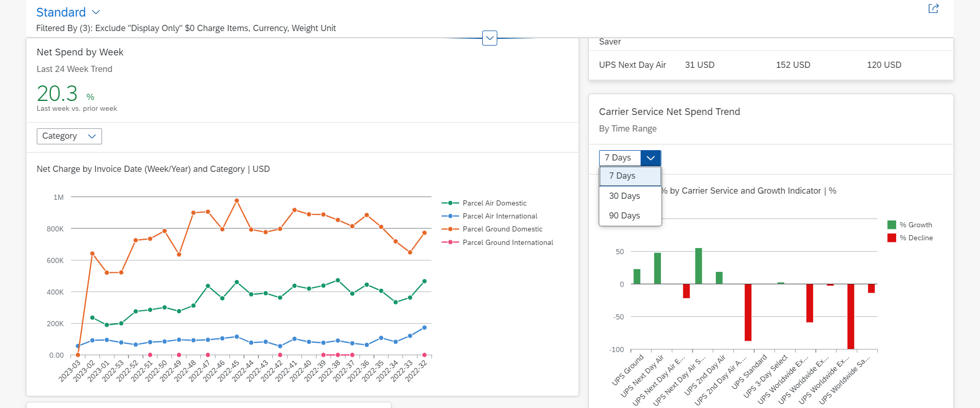
Task: Click the tallest green growth bar
Action: 698,266
